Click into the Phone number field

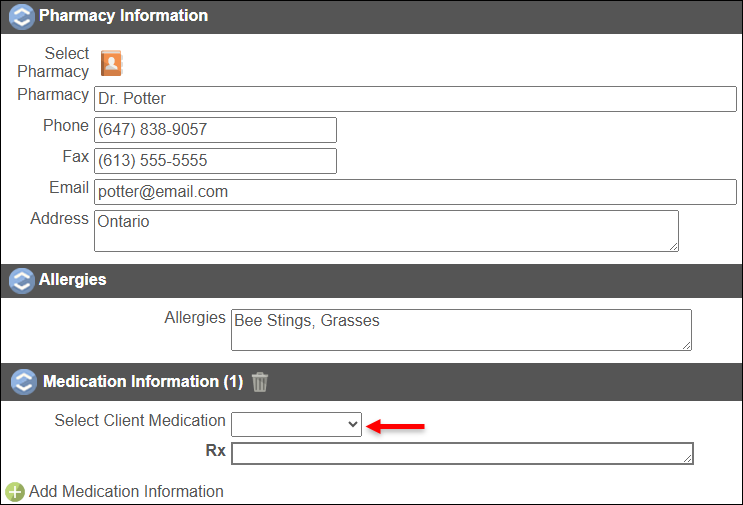click(x=215, y=130)
